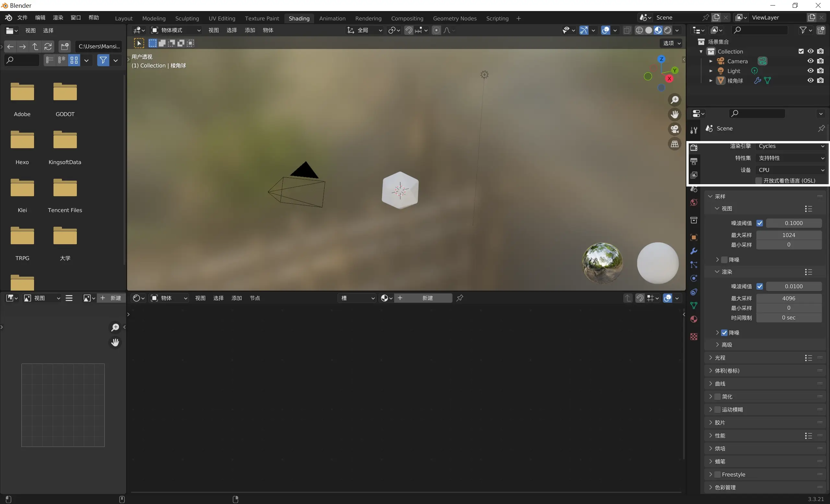Click the zoom view magnifier icon in the 3D viewport
The image size is (830, 504).
click(x=675, y=100)
